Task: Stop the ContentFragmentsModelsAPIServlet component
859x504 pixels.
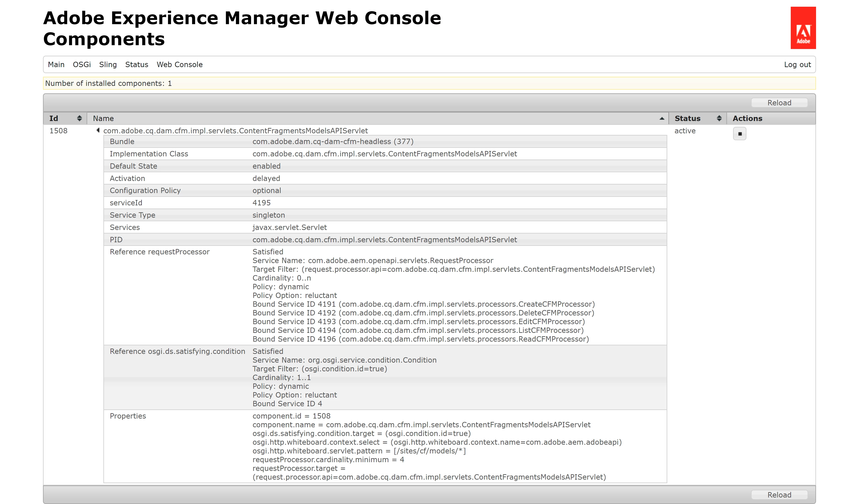Action: (739, 134)
